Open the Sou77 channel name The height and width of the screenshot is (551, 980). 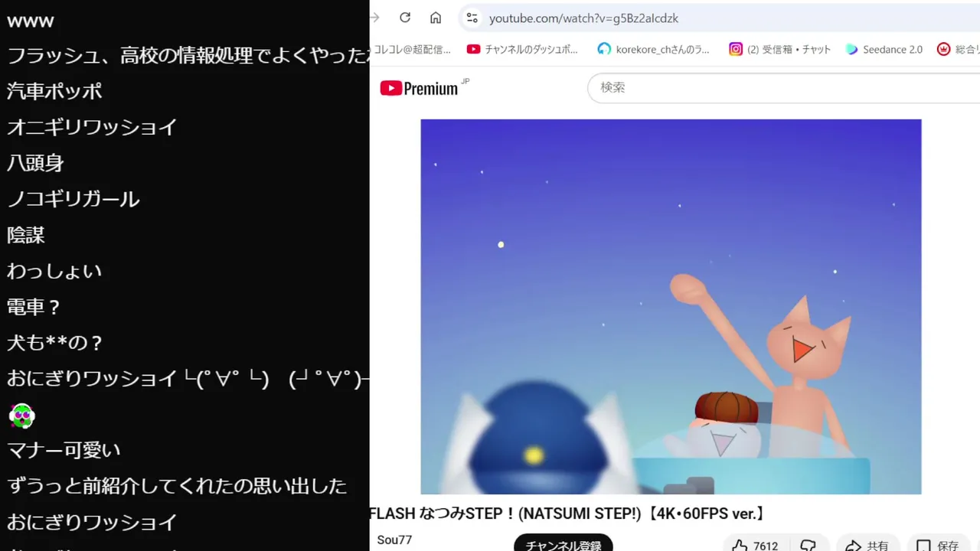(394, 540)
